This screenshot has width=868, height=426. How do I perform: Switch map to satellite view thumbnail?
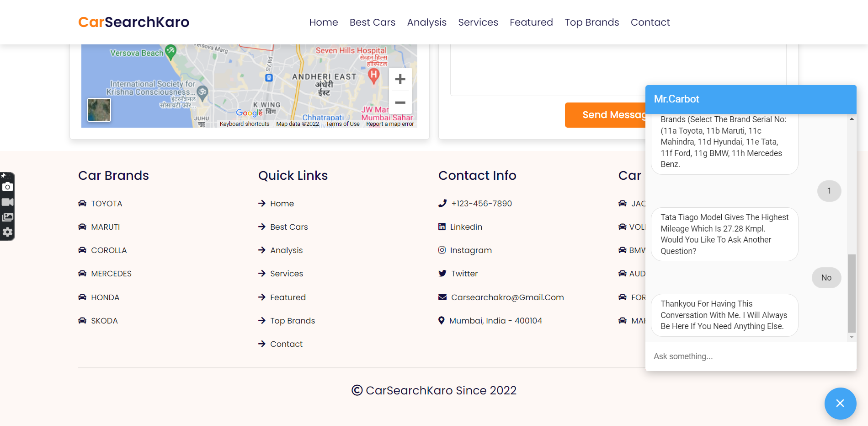coord(99,110)
